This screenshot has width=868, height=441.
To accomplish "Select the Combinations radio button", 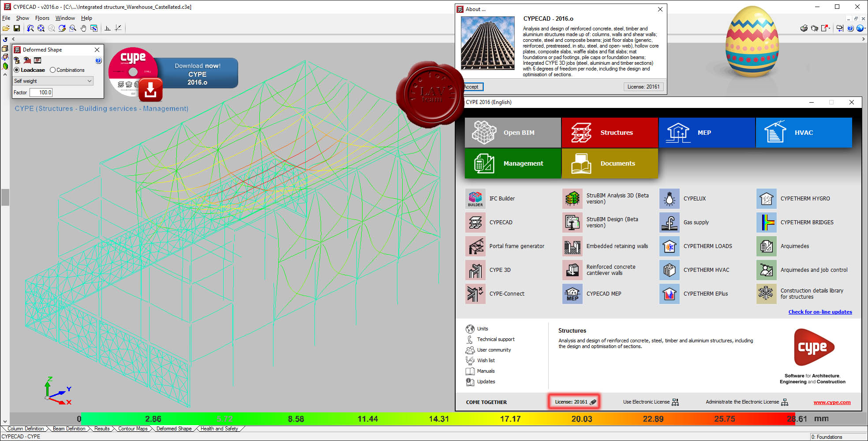I will 52,70.
